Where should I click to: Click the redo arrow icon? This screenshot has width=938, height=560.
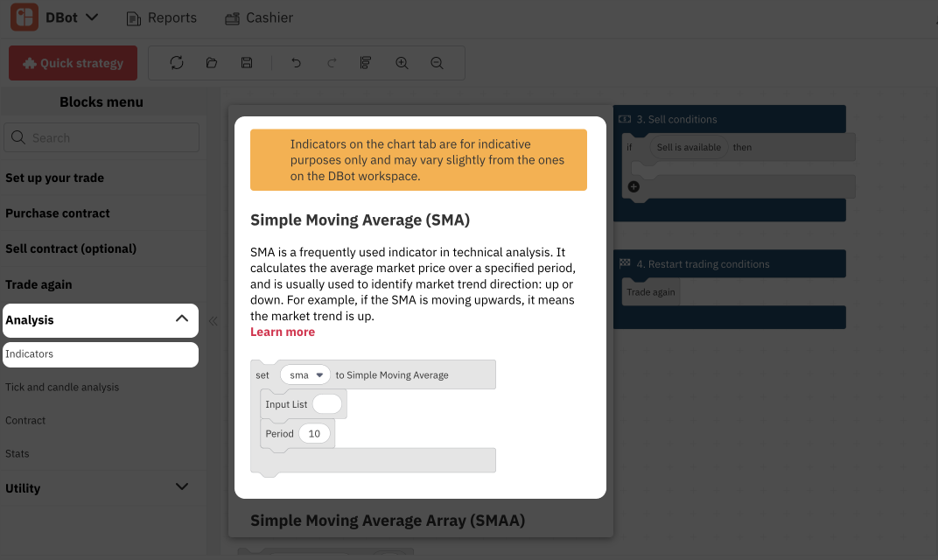pos(332,63)
